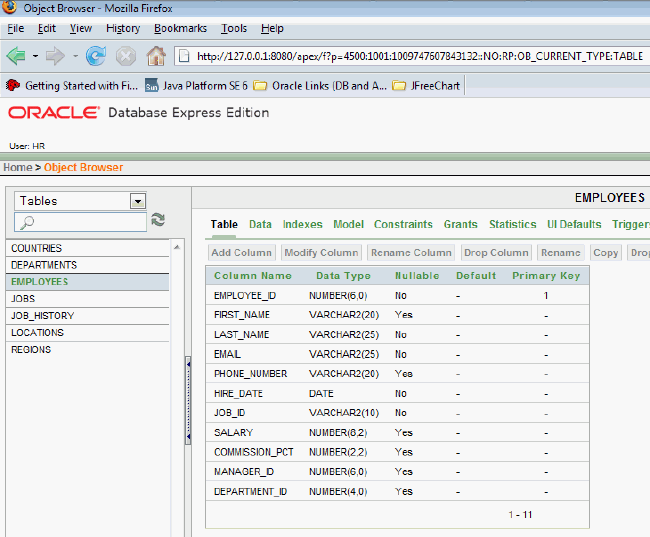This screenshot has width=650, height=537.
Task: Click the refresh icon beside object search
Action: click(158, 220)
